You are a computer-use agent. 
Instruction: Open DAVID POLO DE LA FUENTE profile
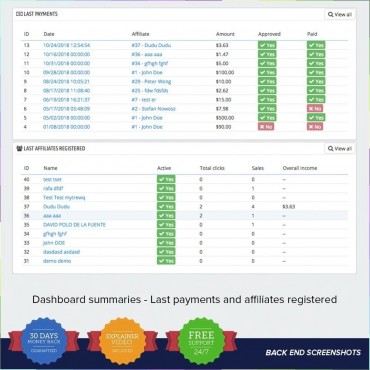click(74, 225)
